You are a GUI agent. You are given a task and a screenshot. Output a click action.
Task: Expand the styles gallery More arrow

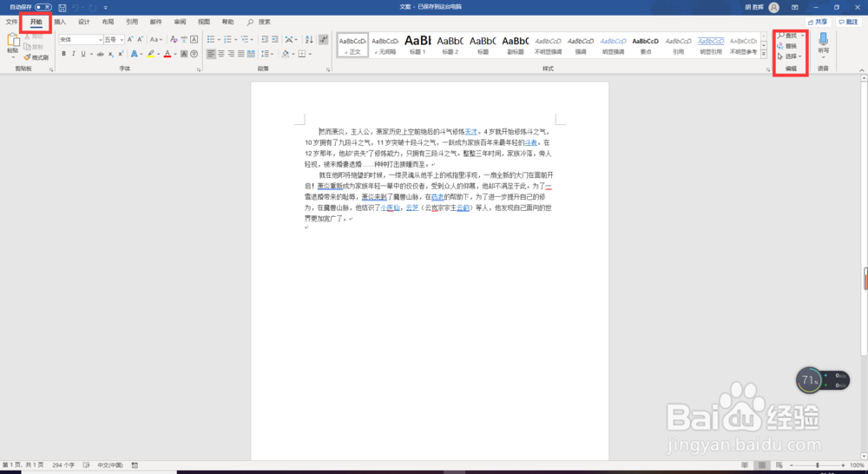pyautogui.click(x=764, y=55)
